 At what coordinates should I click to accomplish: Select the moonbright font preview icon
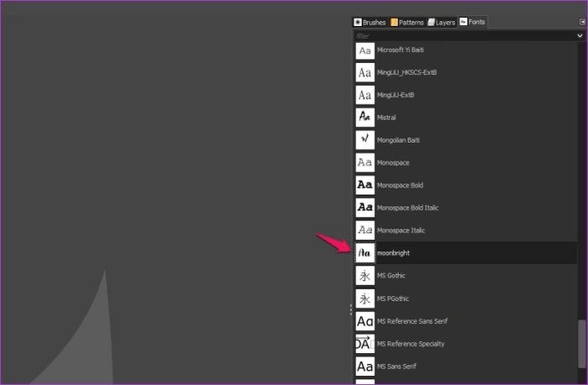coord(365,253)
